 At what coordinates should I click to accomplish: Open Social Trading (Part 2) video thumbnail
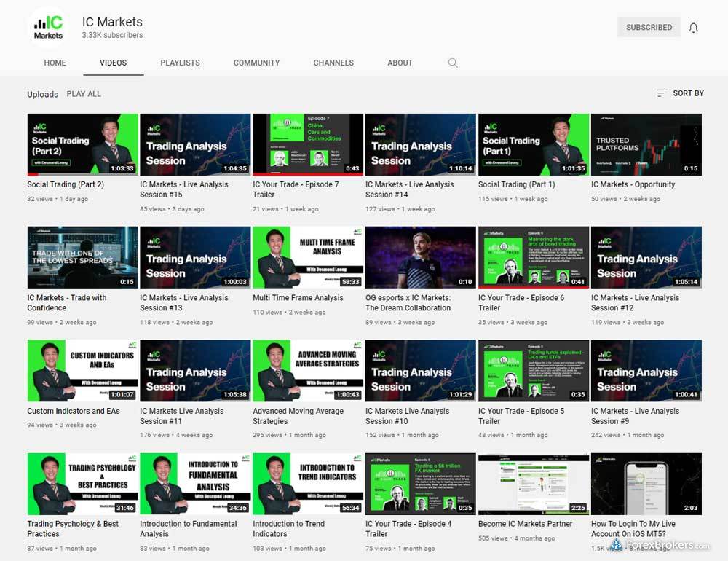pyautogui.click(x=82, y=144)
